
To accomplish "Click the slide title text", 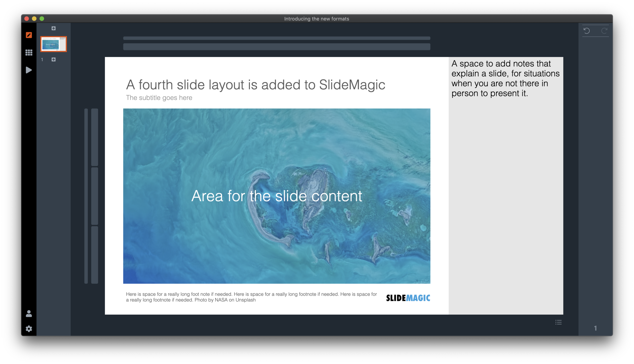I will tap(255, 85).
